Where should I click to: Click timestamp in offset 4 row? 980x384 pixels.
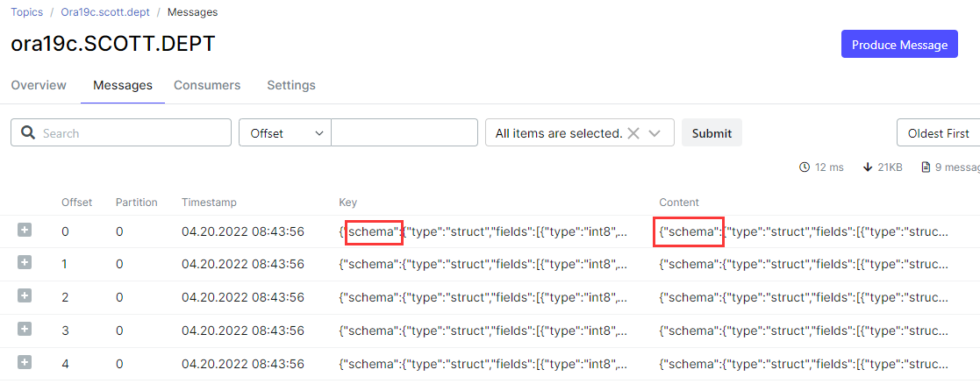(x=242, y=363)
